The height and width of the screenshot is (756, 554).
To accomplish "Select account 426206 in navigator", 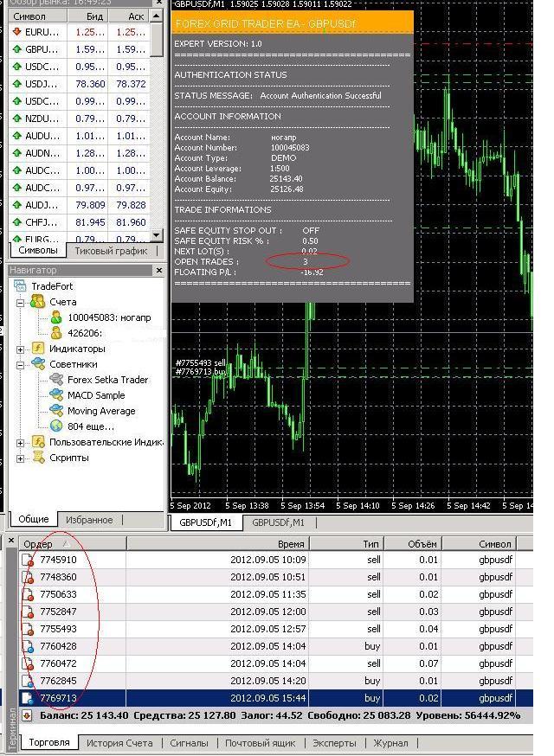I will (85, 333).
